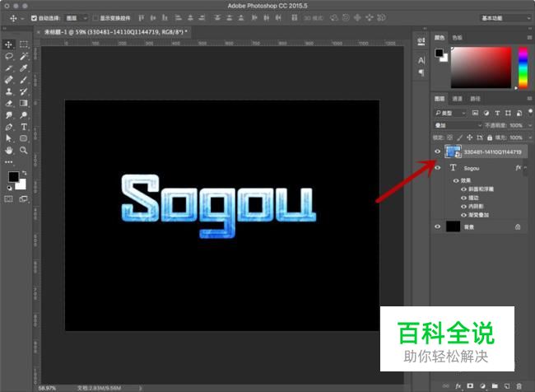Viewport: 535px width, 392px height.
Task: Create new adjustment layer
Action: click(482, 386)
